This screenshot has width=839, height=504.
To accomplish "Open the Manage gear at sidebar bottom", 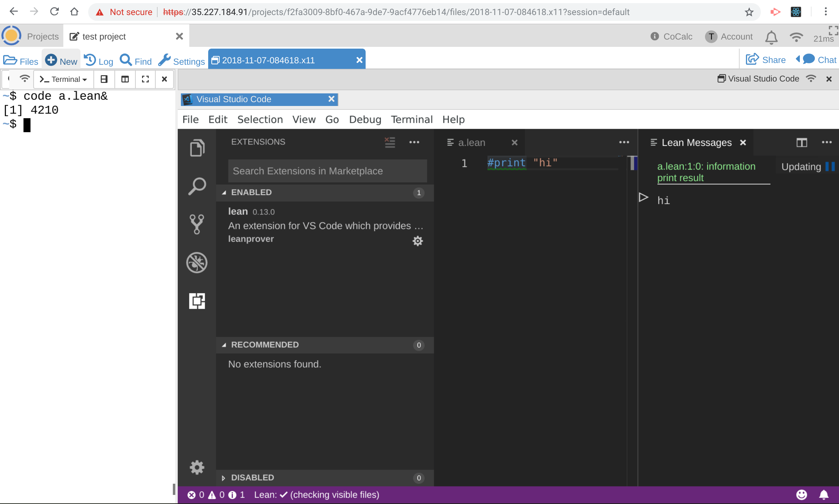I will [x=197, y=467].
